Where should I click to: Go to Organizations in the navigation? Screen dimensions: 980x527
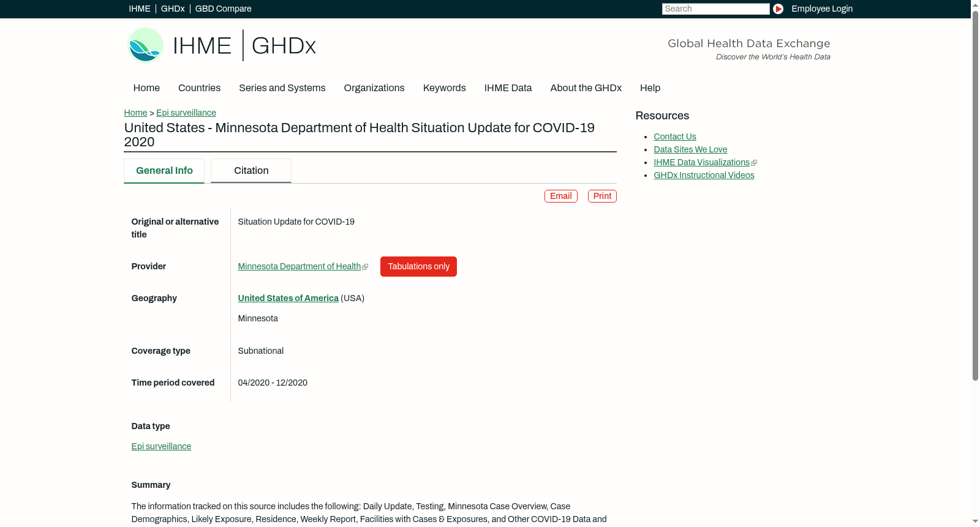(374, 88)
